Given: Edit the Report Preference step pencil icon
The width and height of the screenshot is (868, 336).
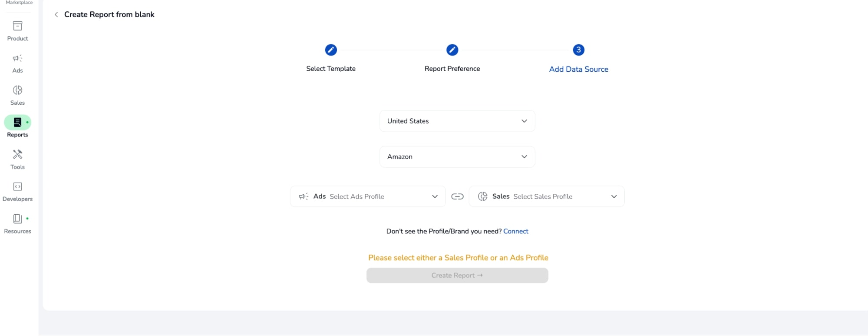Looking at the screenshot, I should [452, 50].
